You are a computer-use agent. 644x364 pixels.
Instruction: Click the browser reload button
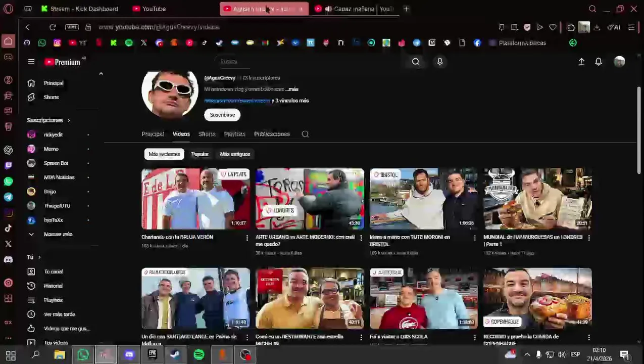pos(53,27)
